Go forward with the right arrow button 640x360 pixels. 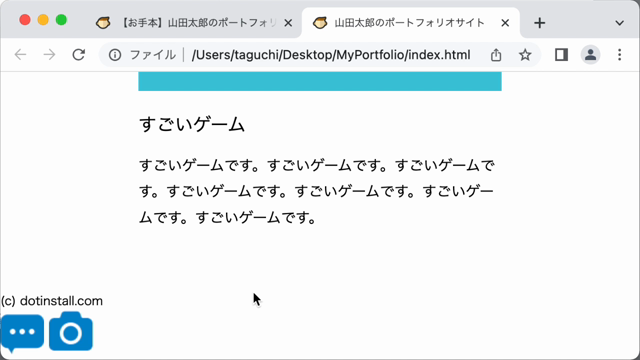click(49, 55)
